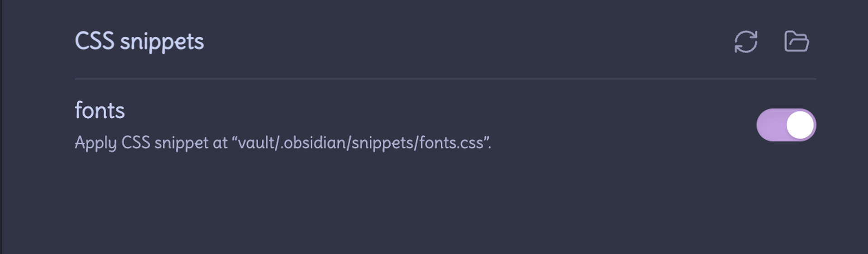Disable the fonts snippet toggle
868x254 pixels.
(786, 125)
